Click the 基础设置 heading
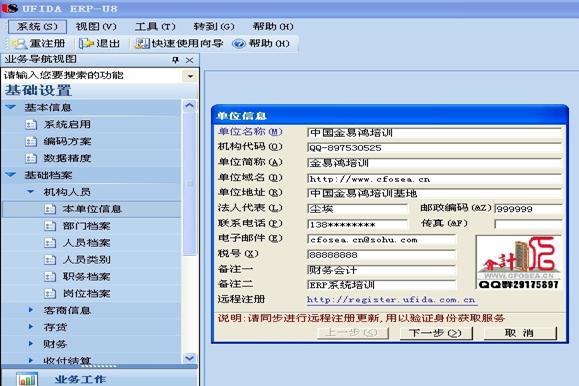The image size is (579, 386). (x=38, y=90)
